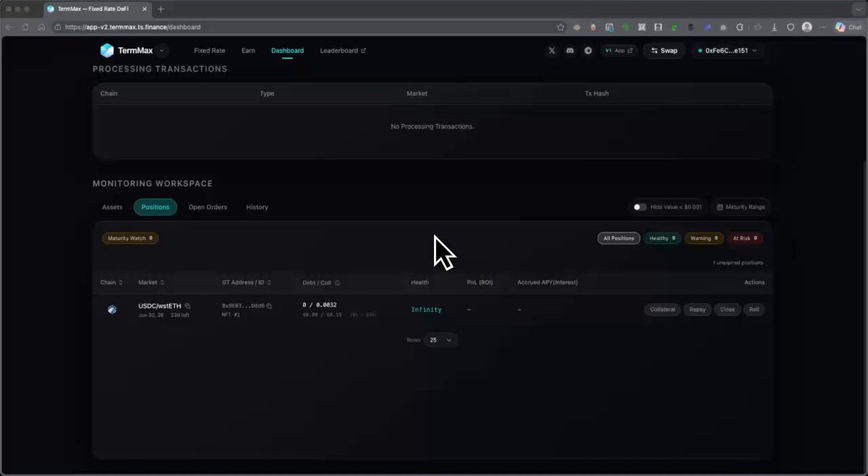Click the Debt / Coll info icon
The image size is (868, 476).
tap(337, 283)
